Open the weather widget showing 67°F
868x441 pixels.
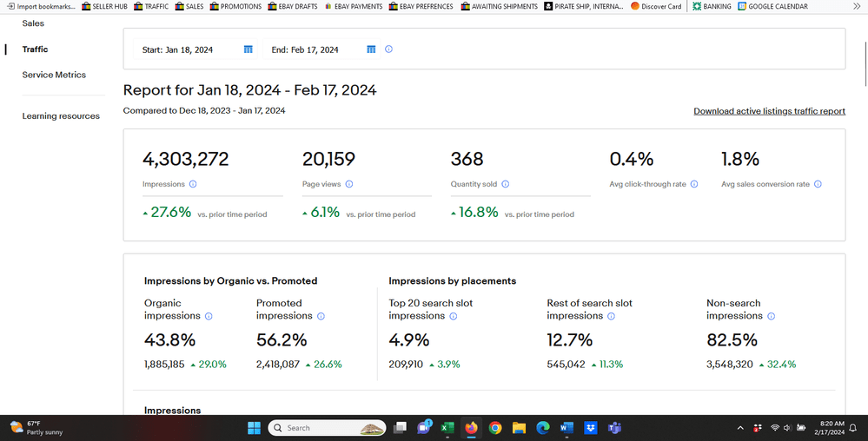click(36, 428)
